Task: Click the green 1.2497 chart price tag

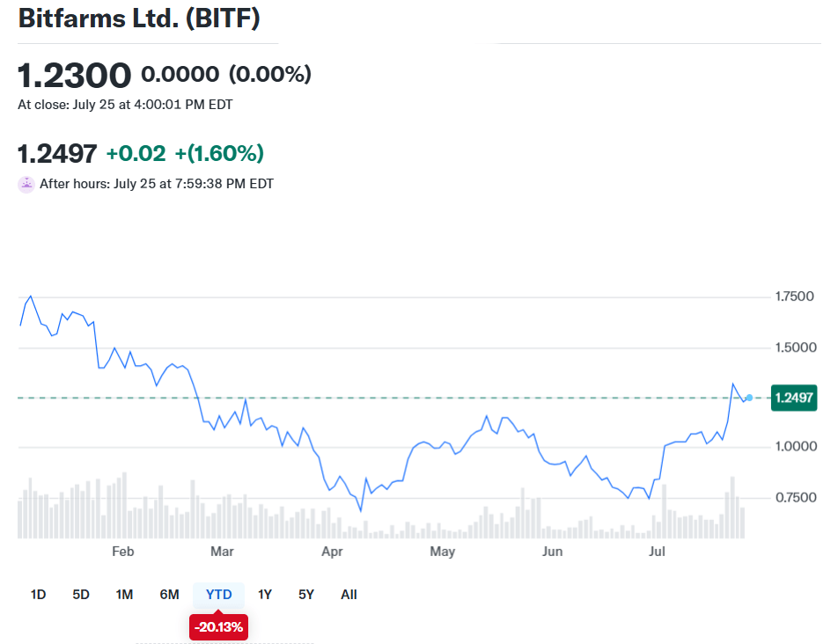Action: pyautogui.click(x=794, y=398)
